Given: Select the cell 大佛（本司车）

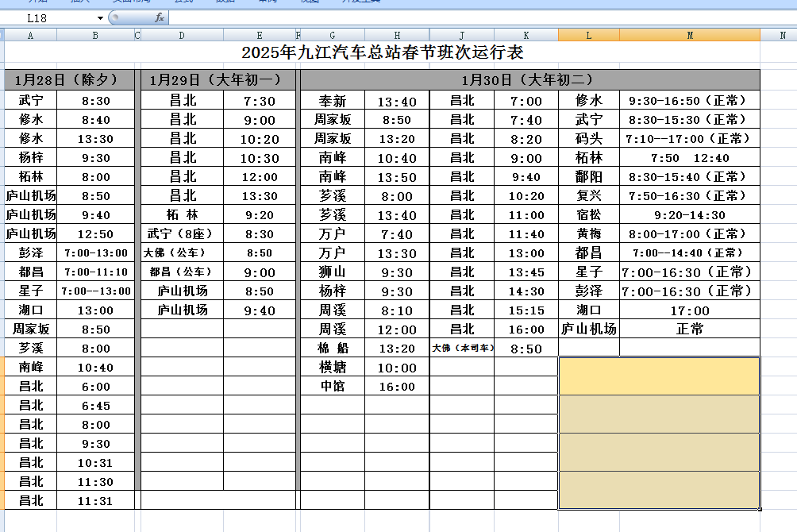Looking at the screenshot, I should (x=461, y=348).
